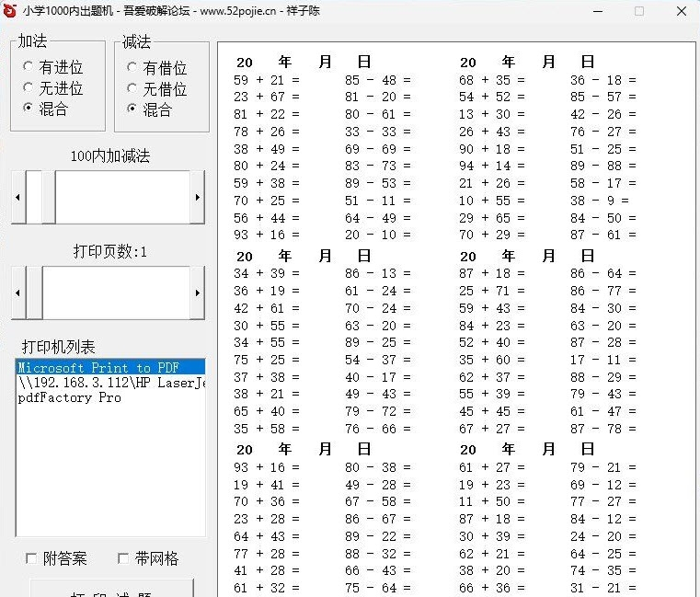700x597 pixels.
Task: Click right arrow of the 100内加减法 scrollbar
Action: [197, 198]
